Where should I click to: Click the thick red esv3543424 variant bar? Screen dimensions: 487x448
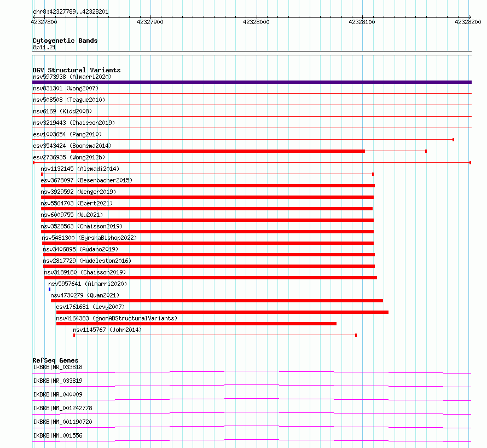pos(218,151)
